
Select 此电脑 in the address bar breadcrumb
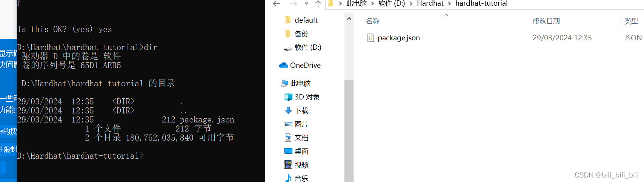point(357,3)
